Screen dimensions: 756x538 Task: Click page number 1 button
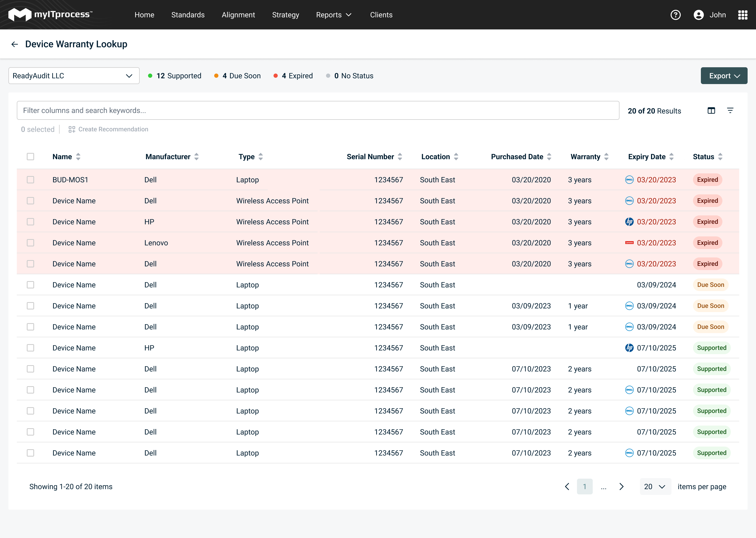tap(584, 487)
